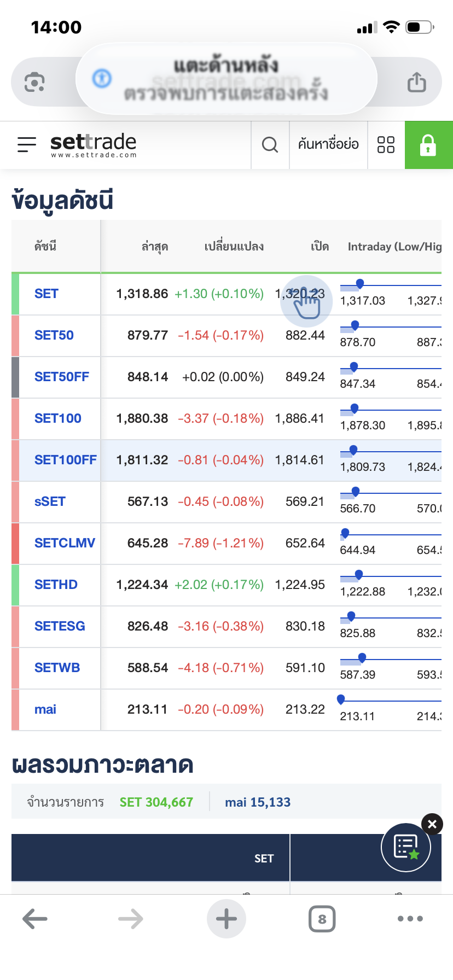453x980 pixels.
Task: Open the hamburger menu beside settrade logo
Action: click(x=27, y=144)
